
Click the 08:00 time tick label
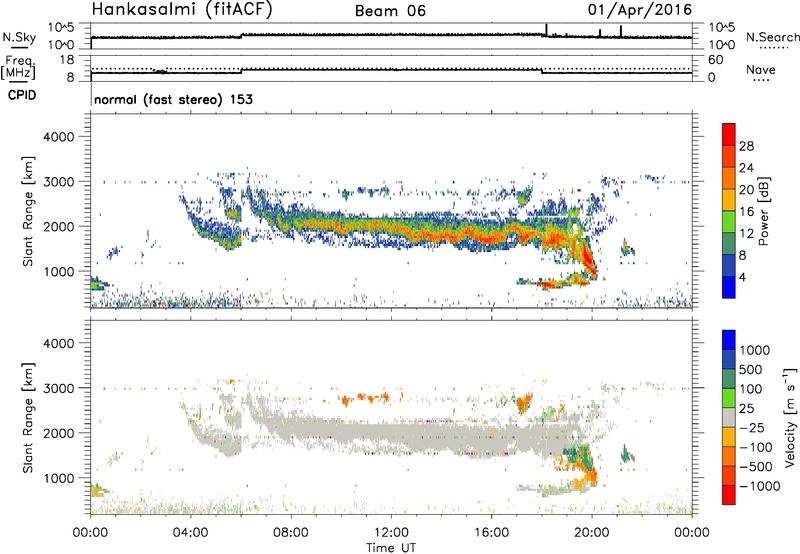pyautogui.click(x=291, y=533)
